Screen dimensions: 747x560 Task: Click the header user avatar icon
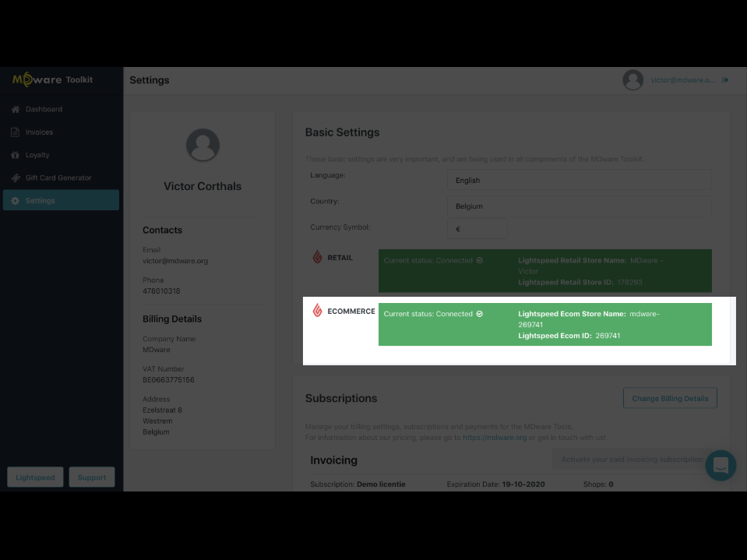632,80
